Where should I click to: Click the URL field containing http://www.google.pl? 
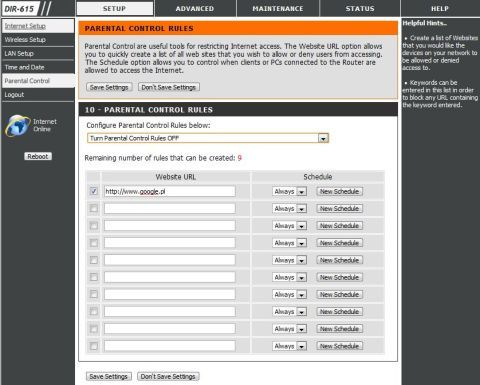pyautogui.click(x=170, y=191)
